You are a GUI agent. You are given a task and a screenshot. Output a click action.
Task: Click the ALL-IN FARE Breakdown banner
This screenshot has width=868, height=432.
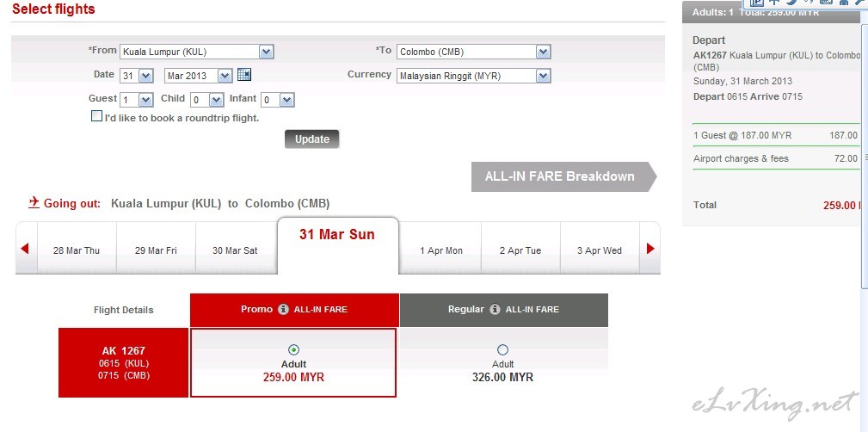click(x=563, y=176)
